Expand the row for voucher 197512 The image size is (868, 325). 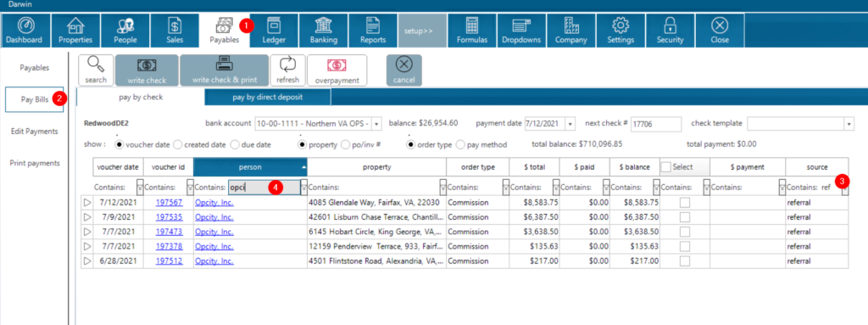click(87, 261)
